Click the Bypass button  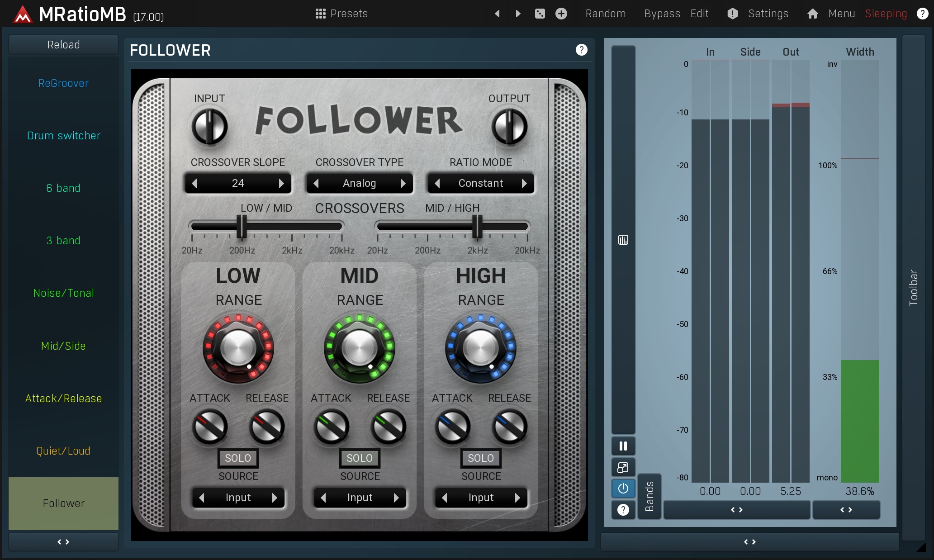662,14
